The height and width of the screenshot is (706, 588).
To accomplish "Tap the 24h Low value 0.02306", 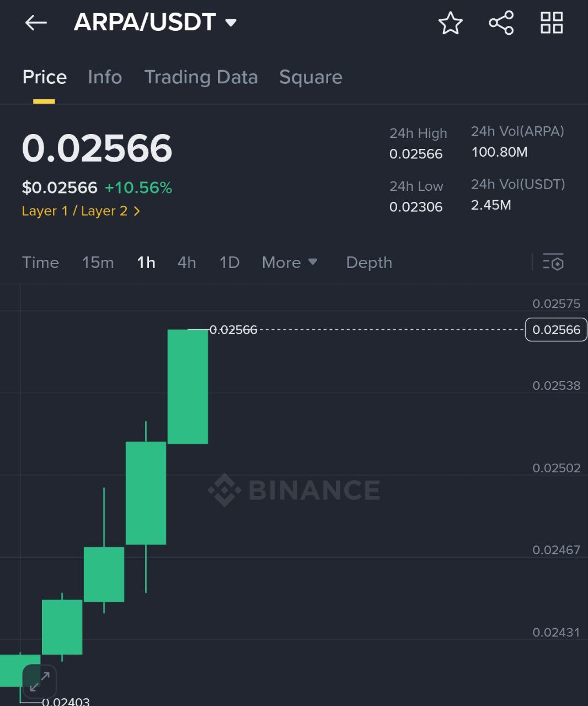I will pos(416,207).
